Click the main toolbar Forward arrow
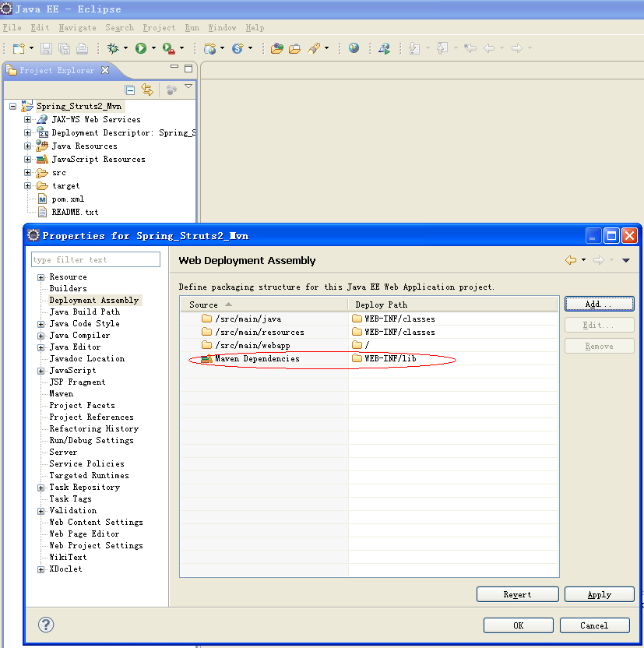The width and height of the screenshot is (644, 648). coord(517,48)
